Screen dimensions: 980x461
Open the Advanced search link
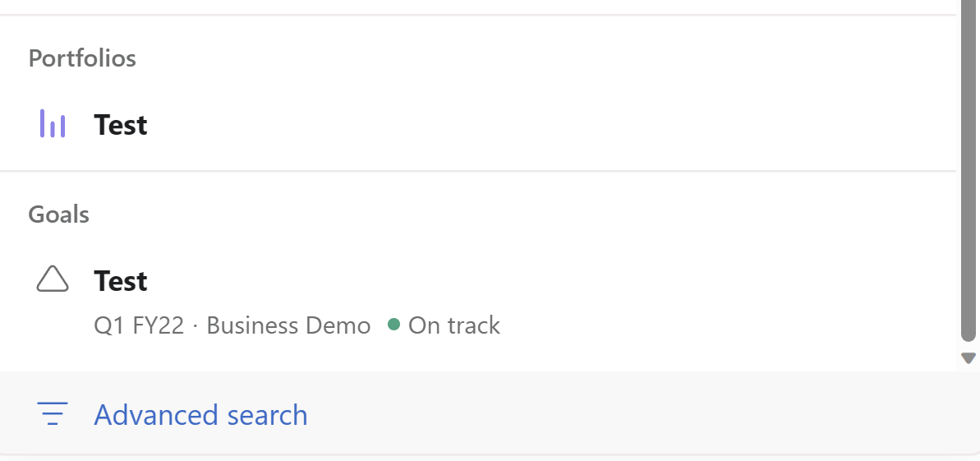(x=200, y=415)
